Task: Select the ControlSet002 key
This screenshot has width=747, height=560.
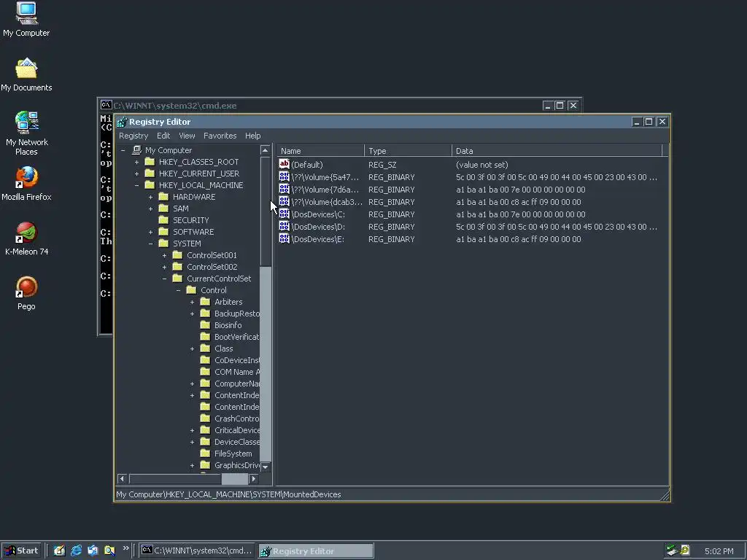Action: coord(212,267)
